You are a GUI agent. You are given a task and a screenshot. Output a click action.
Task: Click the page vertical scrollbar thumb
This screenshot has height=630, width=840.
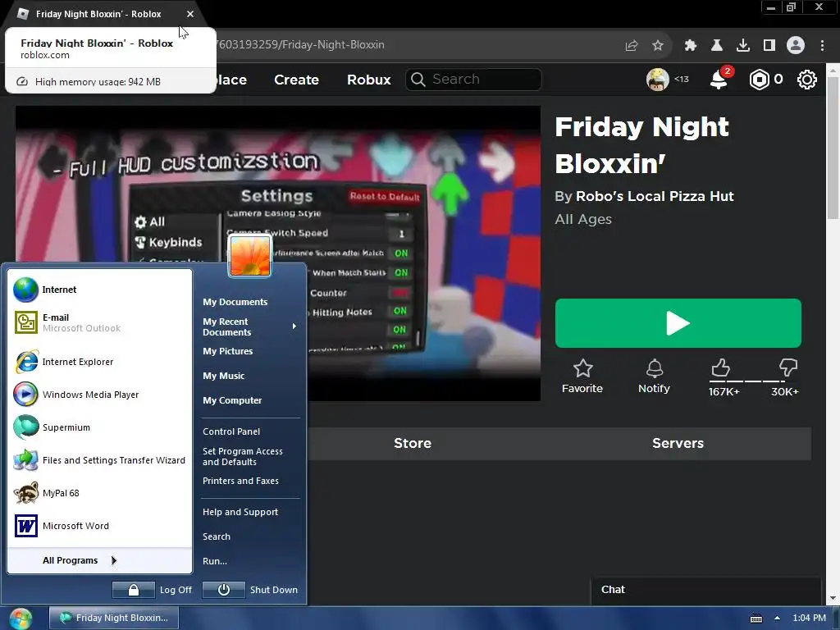click(x=833, y=148)
